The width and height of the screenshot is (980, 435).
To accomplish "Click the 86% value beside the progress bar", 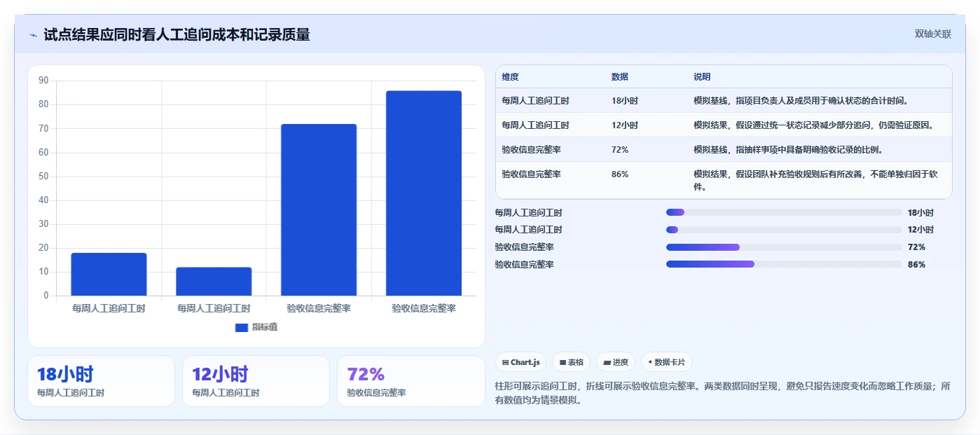I will (916, 265).
